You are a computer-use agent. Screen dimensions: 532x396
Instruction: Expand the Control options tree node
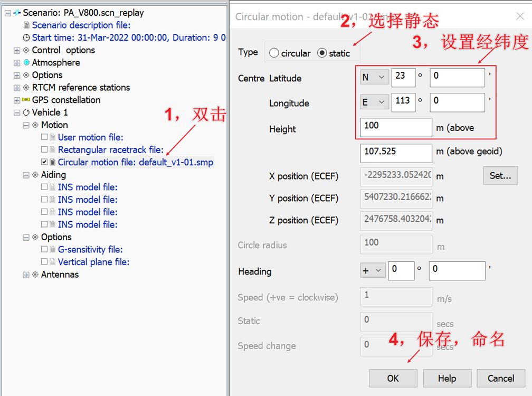click(x=17, y=51)
